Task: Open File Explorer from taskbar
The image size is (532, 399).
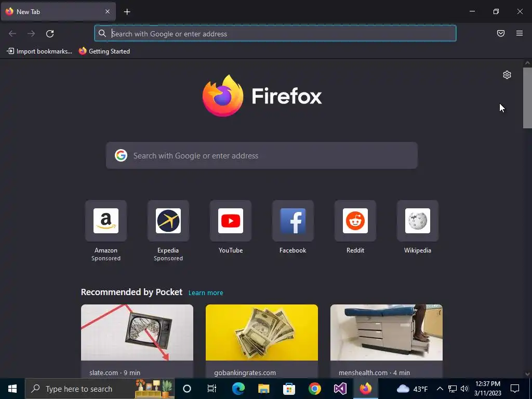Action: 263,389
